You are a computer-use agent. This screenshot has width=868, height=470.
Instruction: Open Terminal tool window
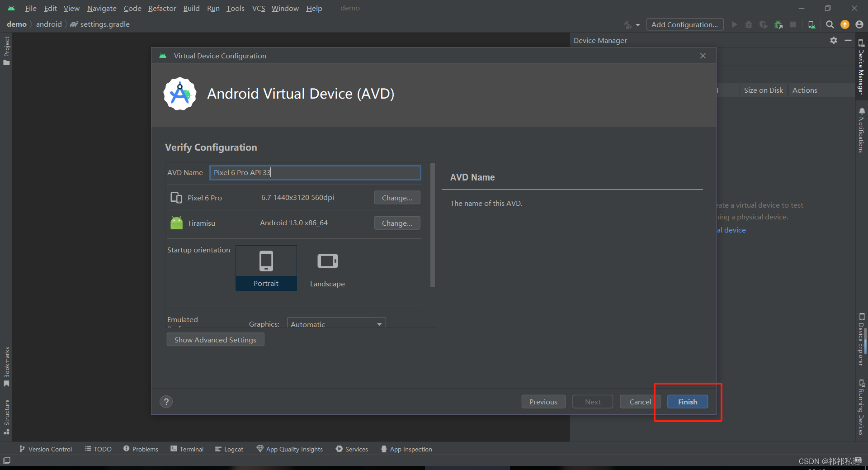pyautogui.click(x=187, y=449)
